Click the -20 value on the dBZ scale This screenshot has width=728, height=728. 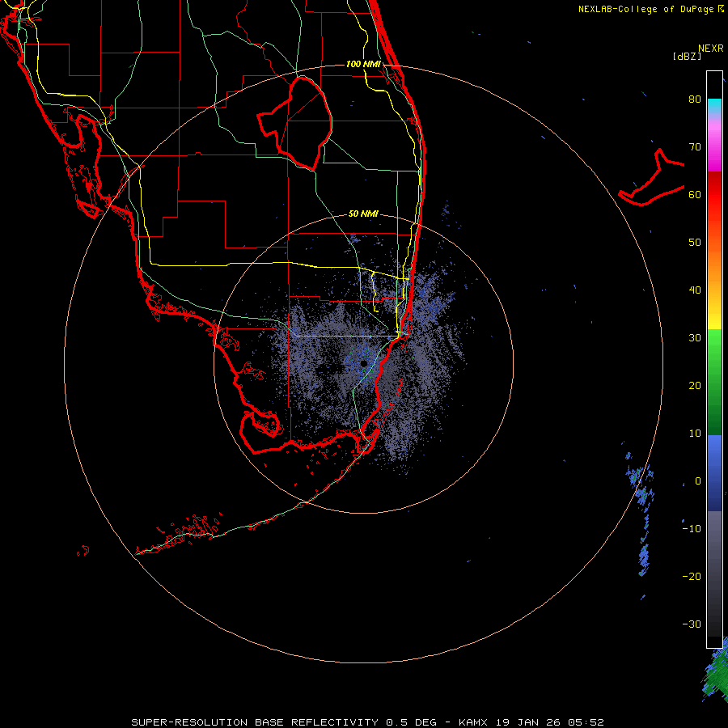click(x=692, y=577)
